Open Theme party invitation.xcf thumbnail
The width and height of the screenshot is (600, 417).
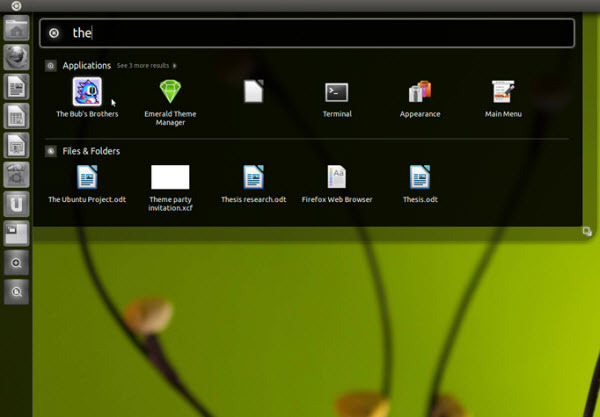[x=170, y=178]
